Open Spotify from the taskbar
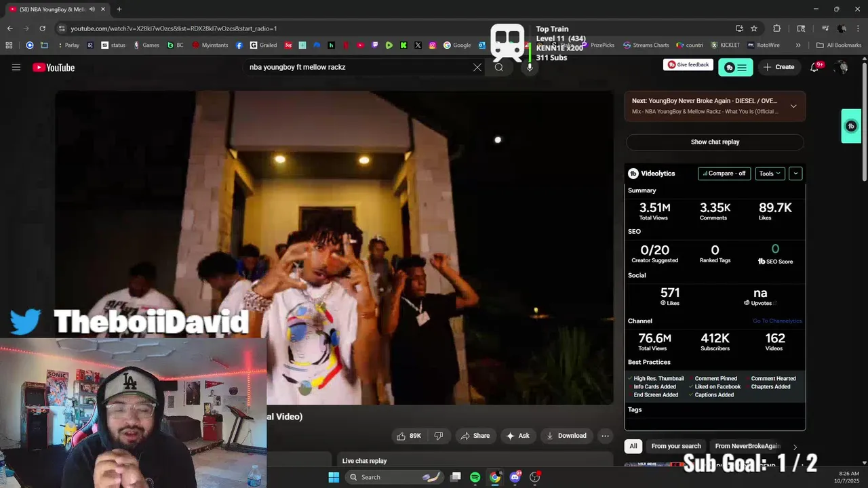 [475, 477]
